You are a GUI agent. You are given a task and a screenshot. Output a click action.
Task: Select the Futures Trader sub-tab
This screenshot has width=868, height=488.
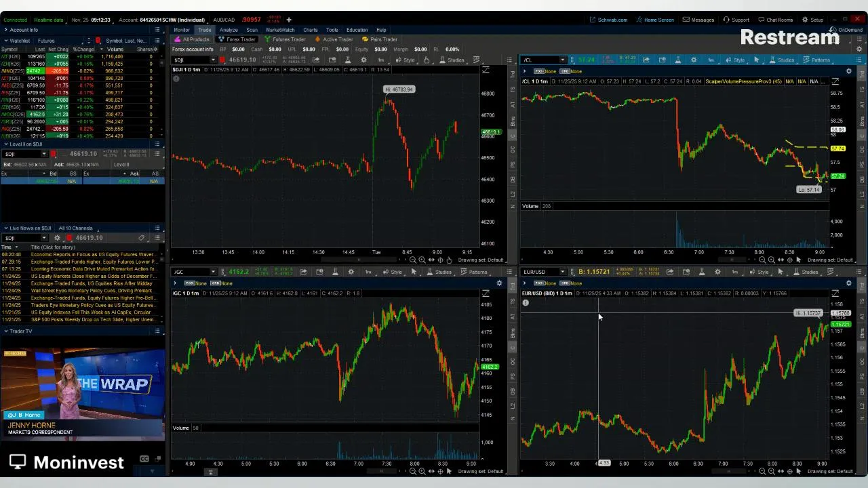pos(284,39)
